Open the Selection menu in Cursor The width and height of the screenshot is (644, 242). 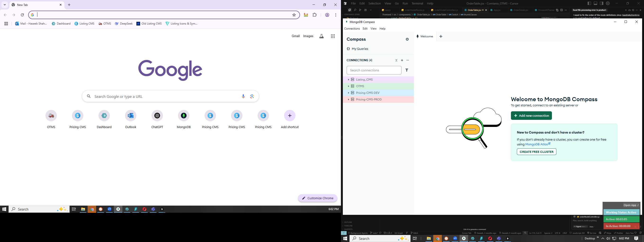pos(375,4)
